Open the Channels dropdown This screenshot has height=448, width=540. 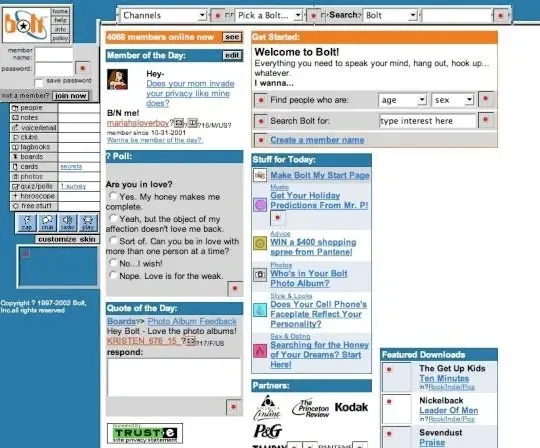point(164,15)
